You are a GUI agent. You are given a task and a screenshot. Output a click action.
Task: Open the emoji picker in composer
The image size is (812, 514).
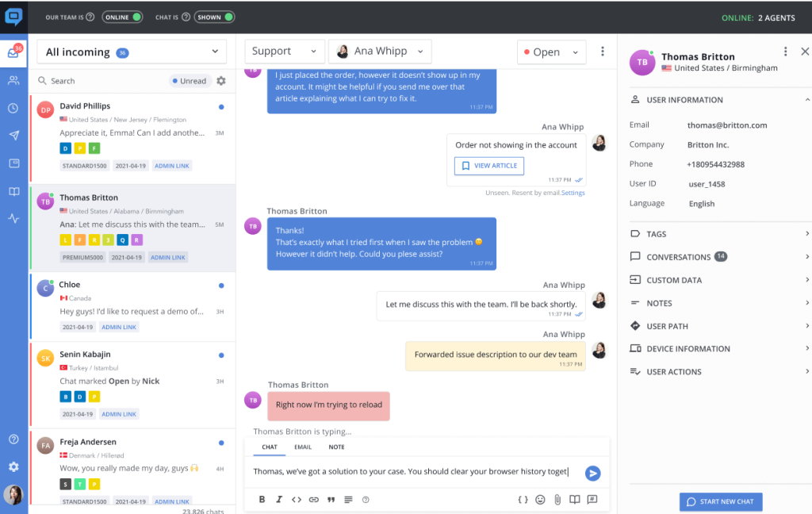coord(540,500)
